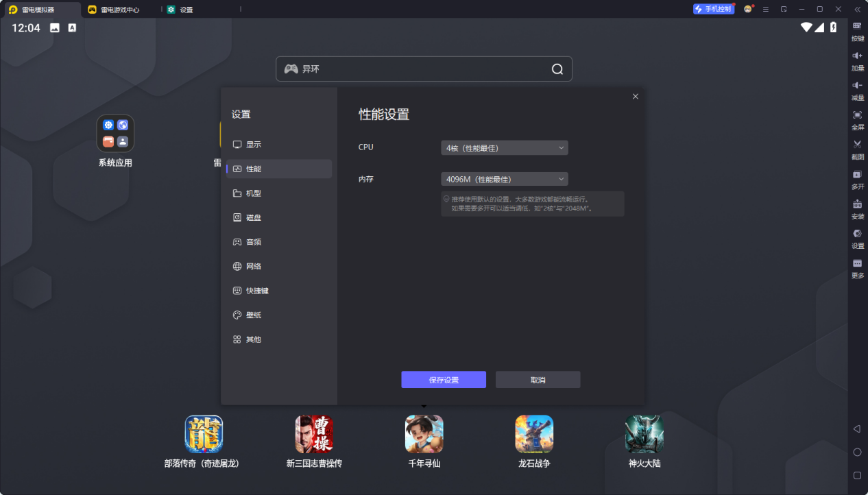
Task: Click the battery icon in status bar
Action: [x=834, y=27]
